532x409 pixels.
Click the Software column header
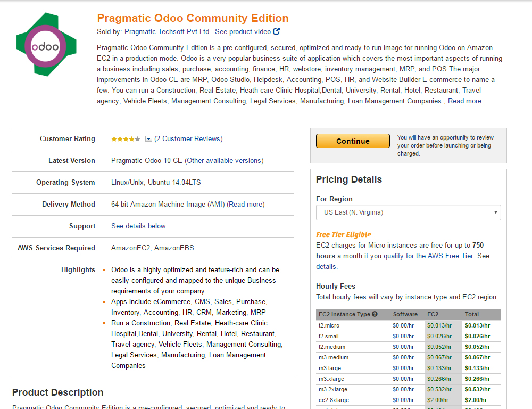point(405,314)
